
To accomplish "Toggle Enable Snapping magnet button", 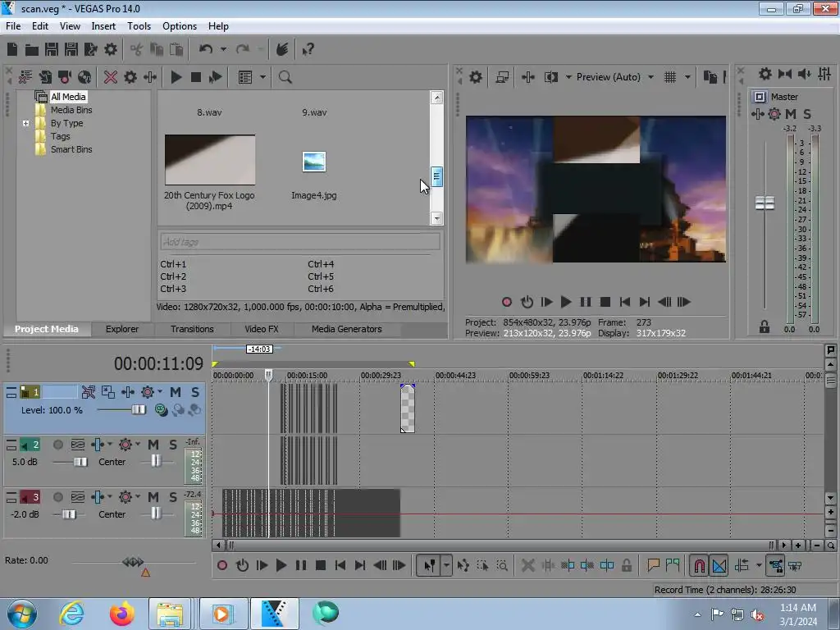I will pos(699,565).
